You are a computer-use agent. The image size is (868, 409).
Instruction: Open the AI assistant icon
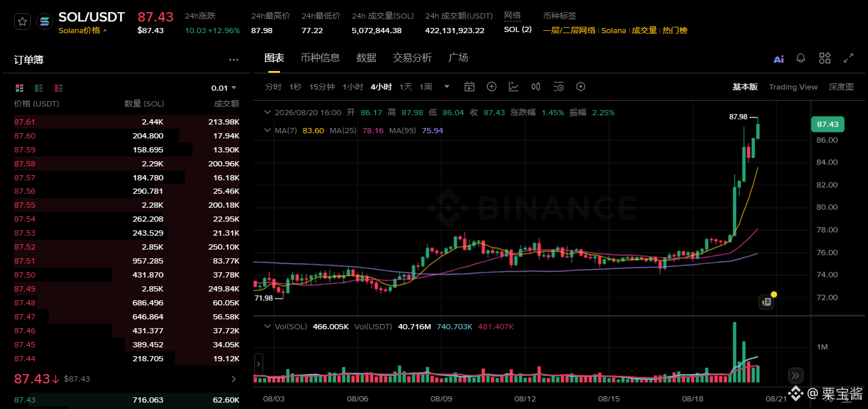[x=778, y=58]
